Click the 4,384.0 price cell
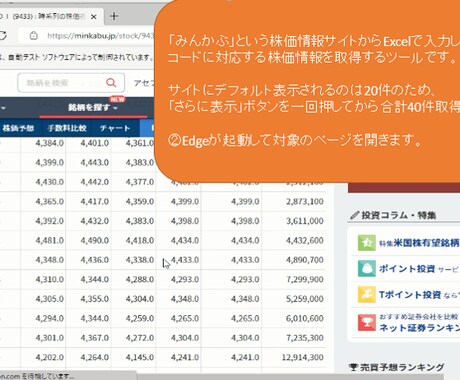460x380 pixels. pos(50,143)
